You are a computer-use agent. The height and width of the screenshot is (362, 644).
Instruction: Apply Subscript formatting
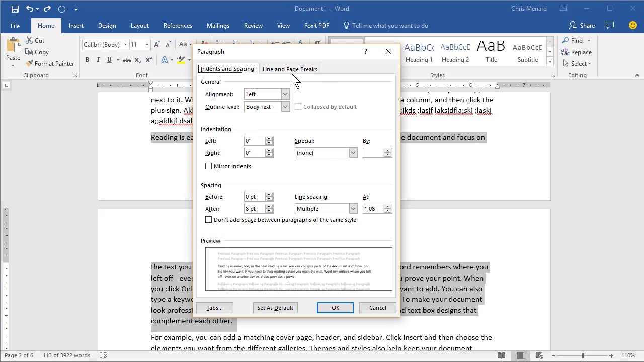(138, 60)
